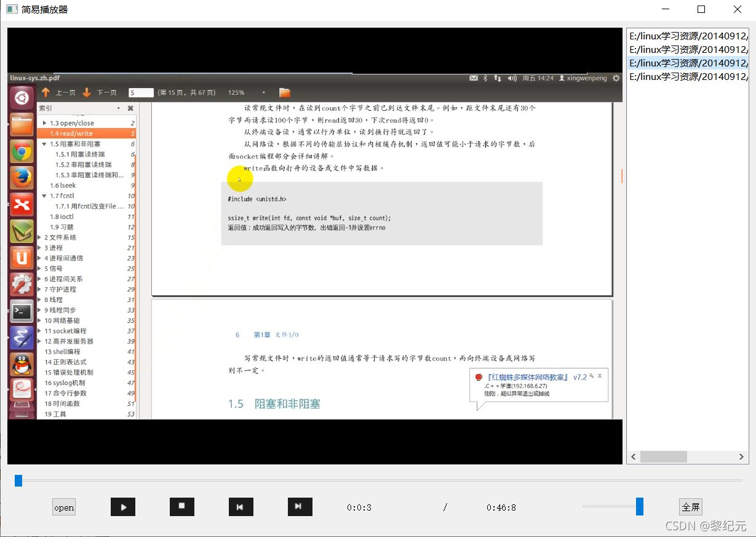This screenshot has width=756, height=537.
Task: Select the 1.5.2 非阻塞读终端 entry
Action: pyautogui.click(x=84, y=165)
